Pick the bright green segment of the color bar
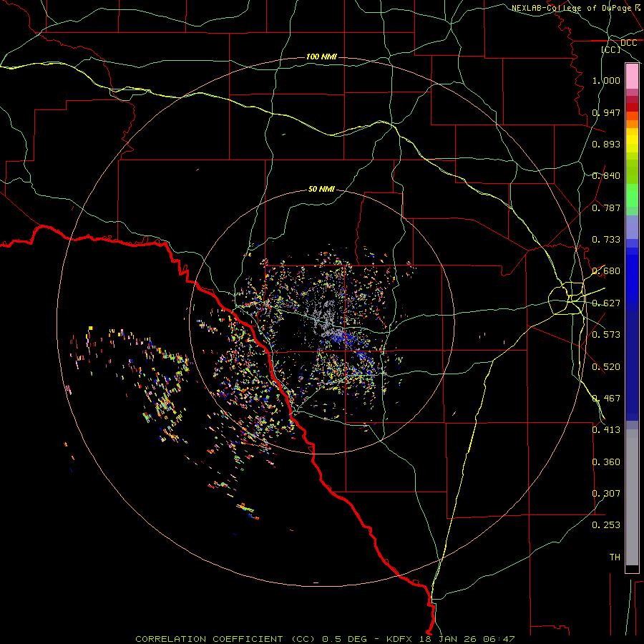Image resolution: width=644 pixels, height=644 pixels. click(632, 195)
